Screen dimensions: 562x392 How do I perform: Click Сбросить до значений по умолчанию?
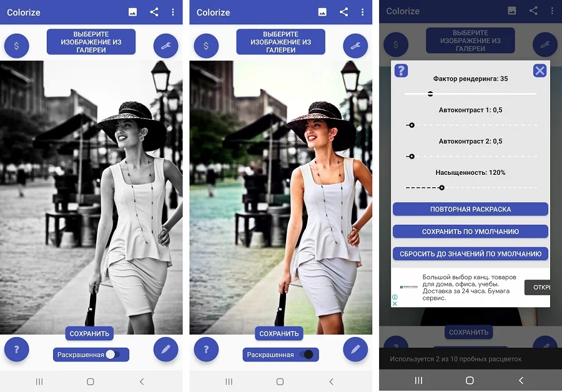click(x=470, y=254)
